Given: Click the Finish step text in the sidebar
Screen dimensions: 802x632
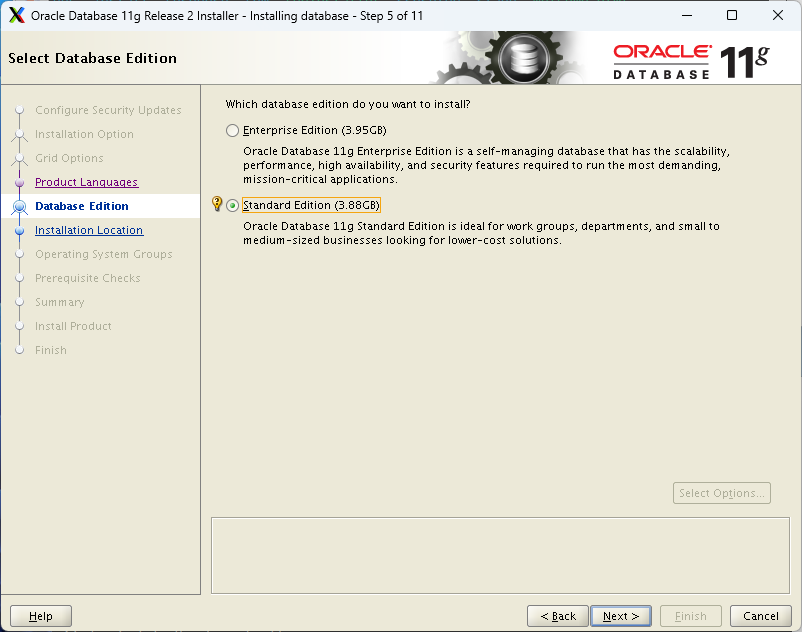Looking at the screenshot, I should (51, 350).
